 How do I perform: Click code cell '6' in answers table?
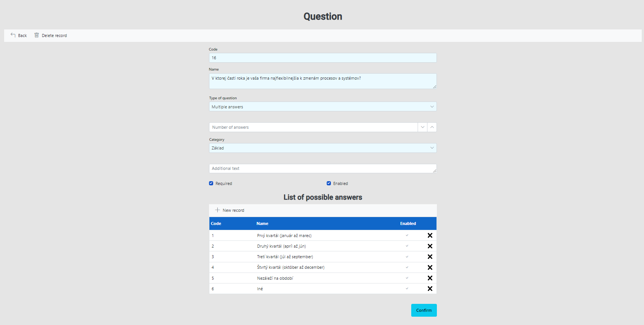click(213, 289)
